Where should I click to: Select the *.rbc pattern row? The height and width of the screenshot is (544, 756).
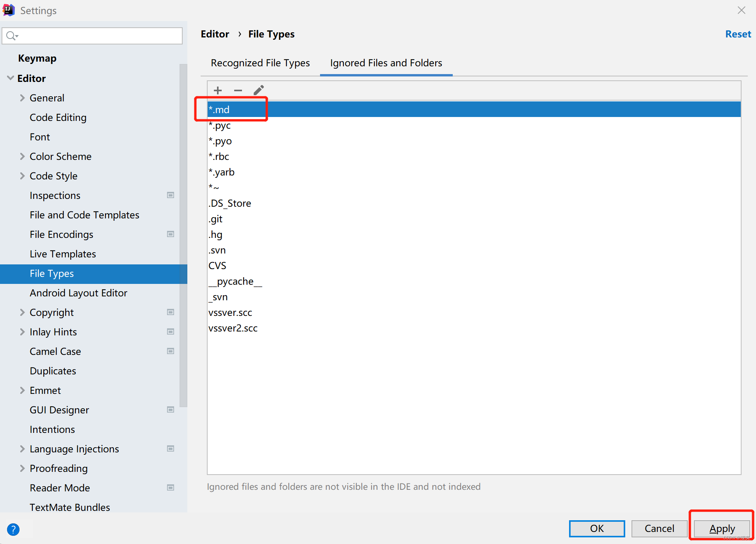click(x=474, y=156)
